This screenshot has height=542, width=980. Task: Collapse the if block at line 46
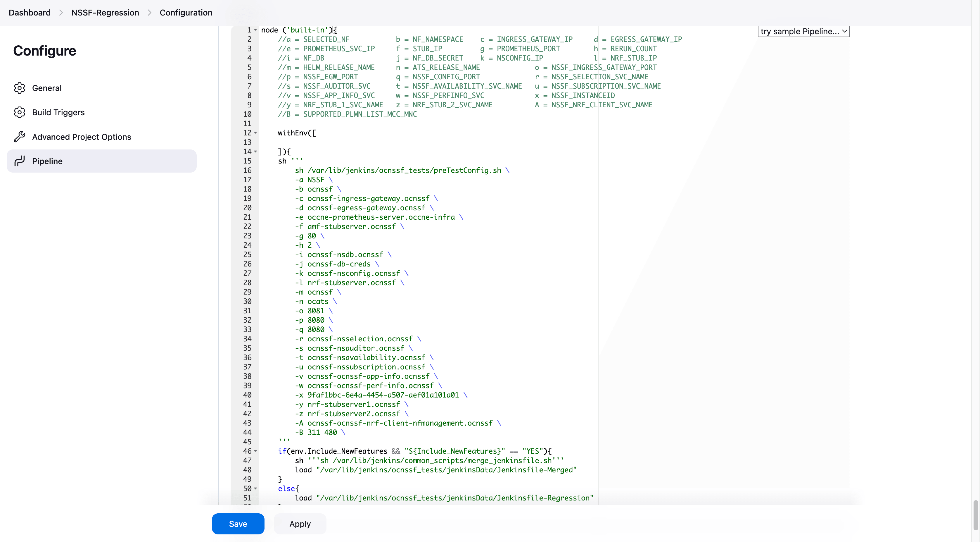tap(256, 451)
